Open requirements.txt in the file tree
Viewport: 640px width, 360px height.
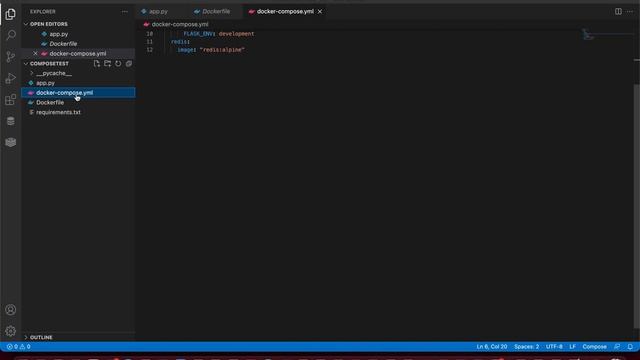click(58, 112)
